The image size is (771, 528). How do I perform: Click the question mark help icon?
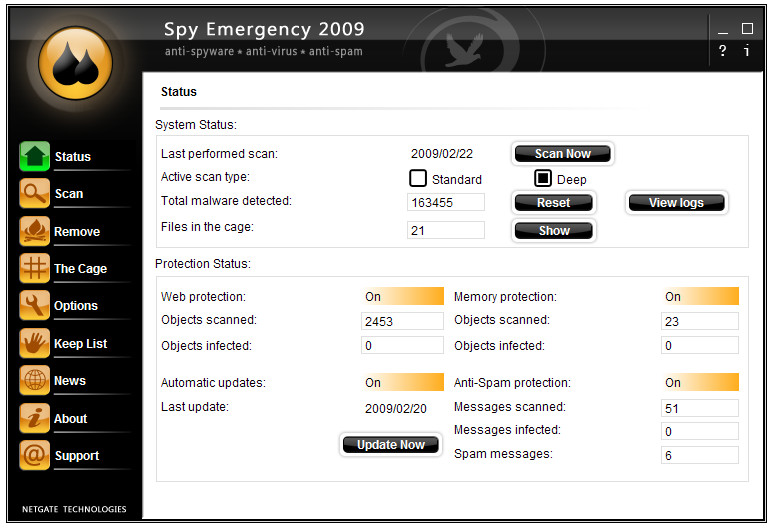(x=722, y=51)
